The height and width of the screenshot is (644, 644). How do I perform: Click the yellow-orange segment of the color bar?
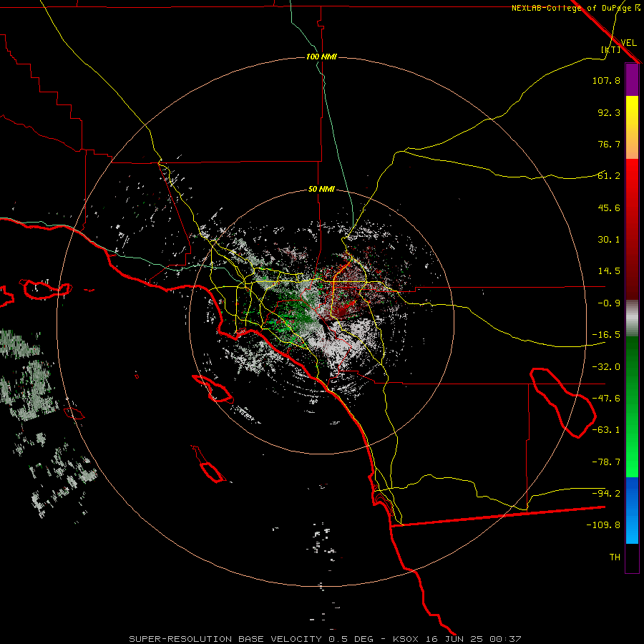(632, 127)
